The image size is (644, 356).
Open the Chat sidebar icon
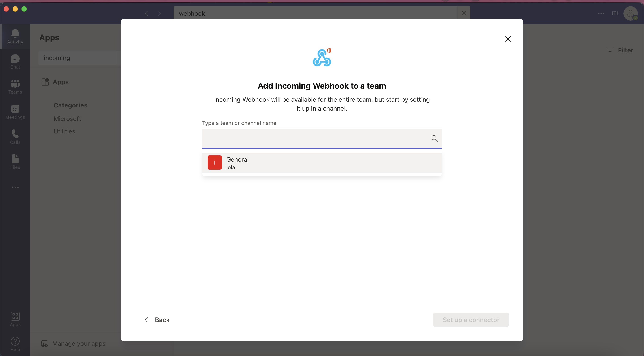15,61
